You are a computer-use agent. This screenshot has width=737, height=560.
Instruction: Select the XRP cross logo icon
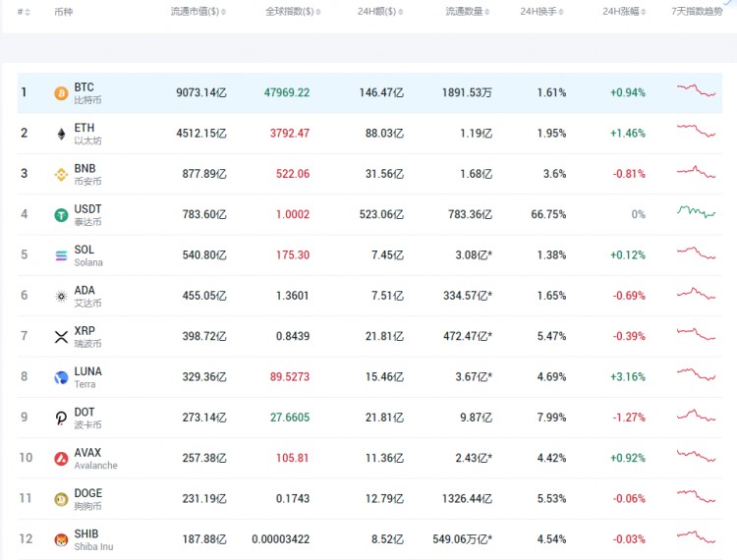(61, 337)
